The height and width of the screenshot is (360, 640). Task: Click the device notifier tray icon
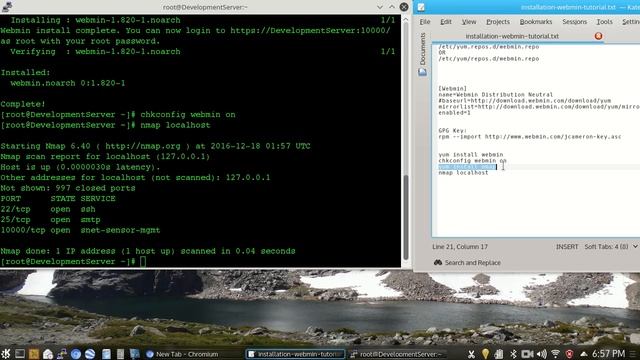(498, 354)
